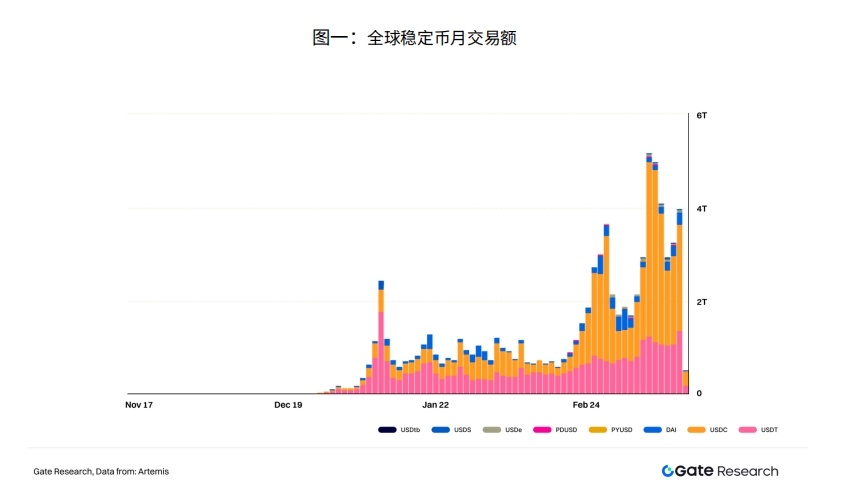The width and height of the screenshot is (844, 500).
Task: Select the 'USDe' legend label
Action: 514,430
